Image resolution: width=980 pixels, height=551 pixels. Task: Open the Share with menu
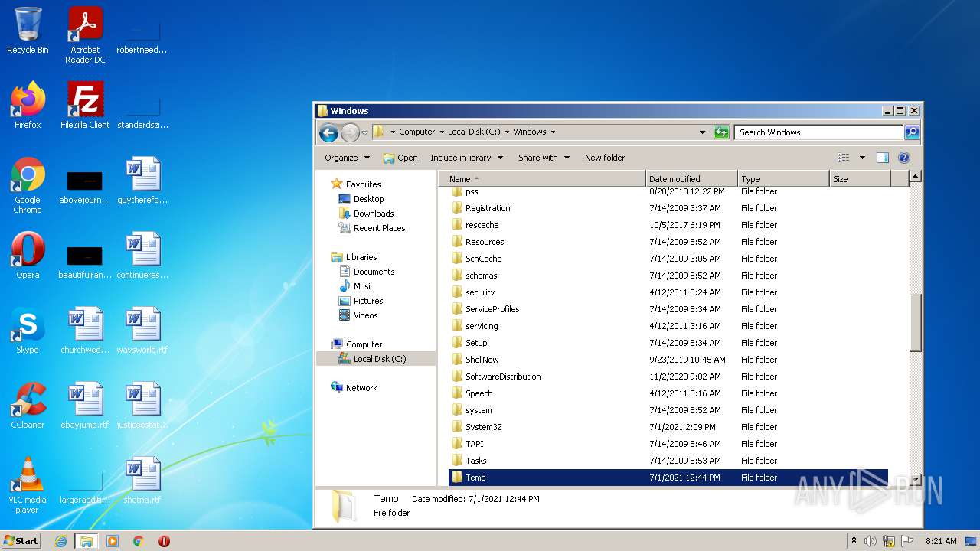coord(544,158)
